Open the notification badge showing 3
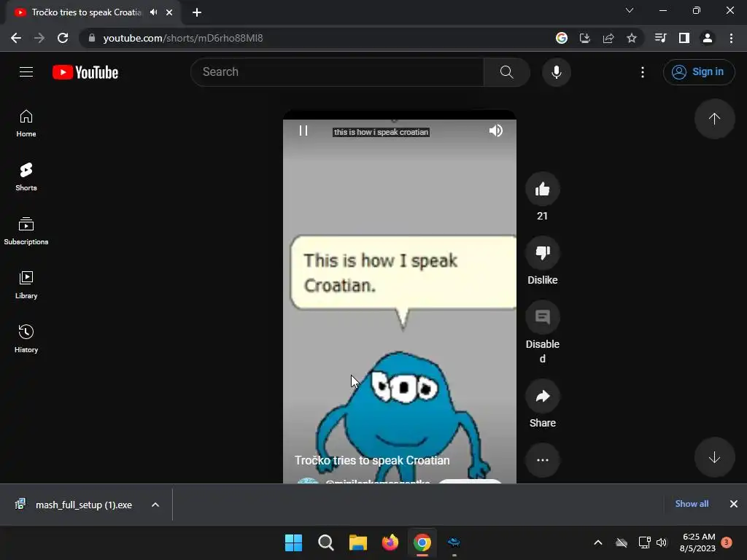 (x=727, y=542)
